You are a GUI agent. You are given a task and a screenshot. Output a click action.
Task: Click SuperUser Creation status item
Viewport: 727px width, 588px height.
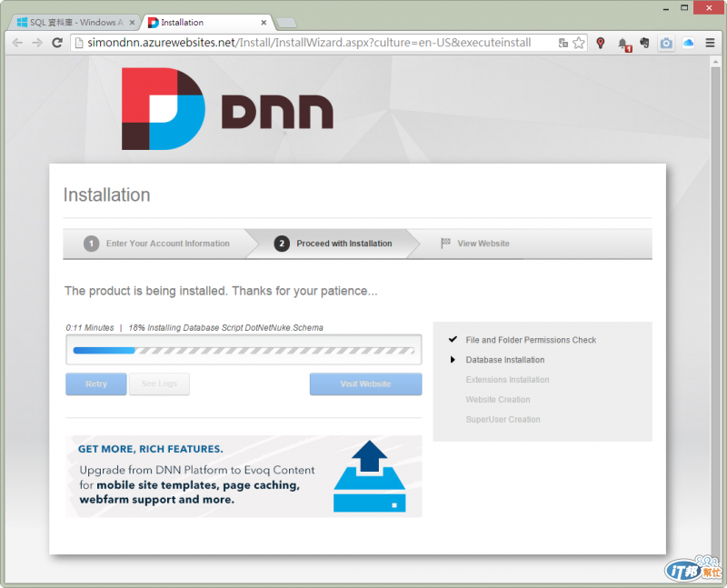(x=503, y=420)
